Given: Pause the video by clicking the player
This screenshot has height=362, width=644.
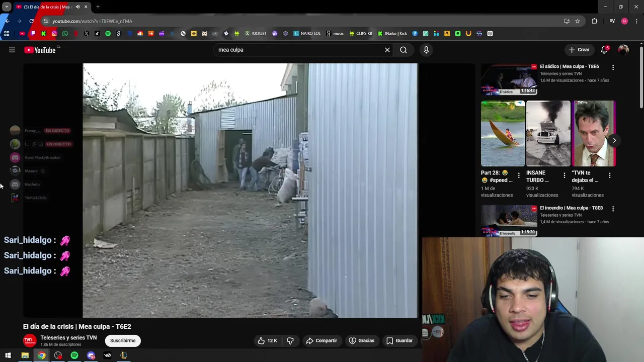Looking at the screenshot, I should (250, 190).
